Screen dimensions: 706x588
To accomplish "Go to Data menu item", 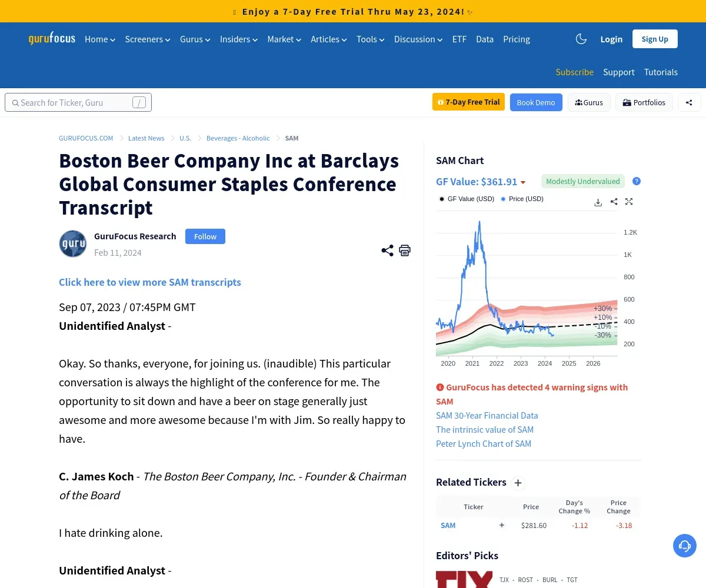I will point(485,39).
